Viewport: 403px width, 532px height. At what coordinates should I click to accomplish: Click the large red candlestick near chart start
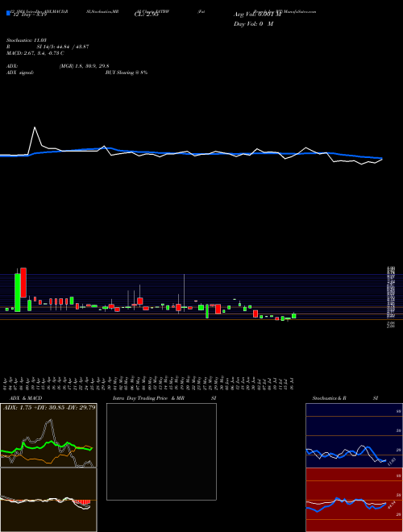click(23, 283)
